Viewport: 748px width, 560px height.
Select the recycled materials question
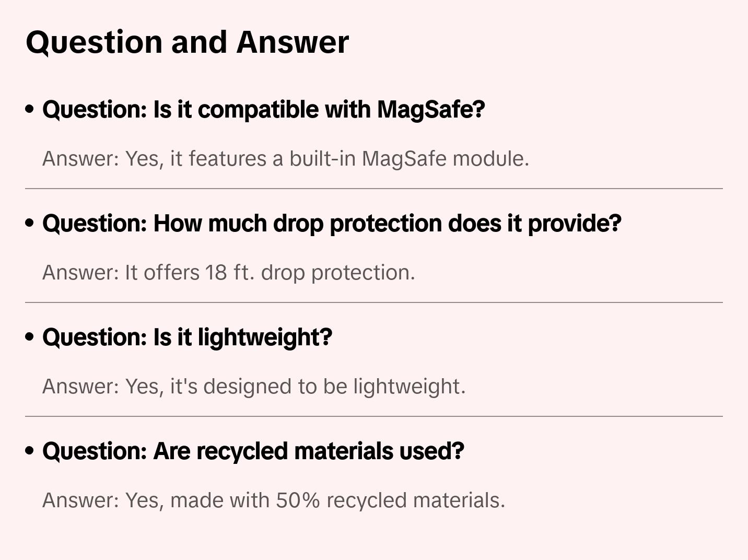tap(253, 451)
